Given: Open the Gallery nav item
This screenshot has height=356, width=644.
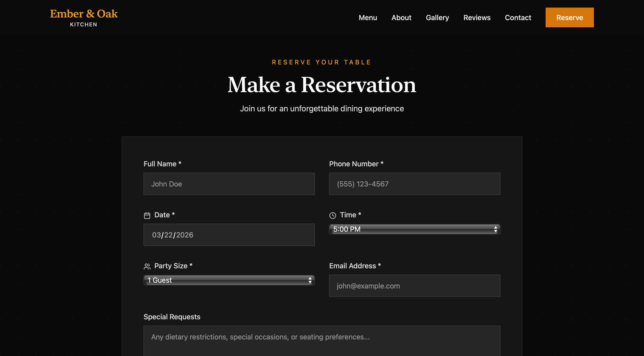Looking at the screenshot, I should click(437, 18).
